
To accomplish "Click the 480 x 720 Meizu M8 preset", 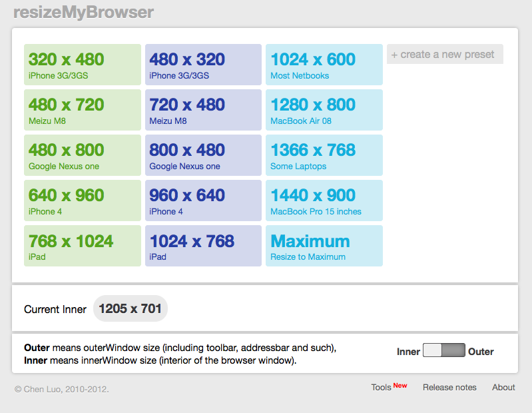I will (x=82, y=110).
